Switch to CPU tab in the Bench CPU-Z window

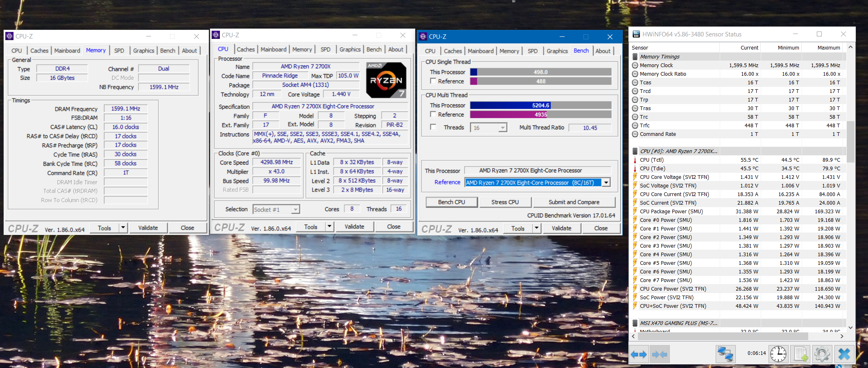click(430, 51)
